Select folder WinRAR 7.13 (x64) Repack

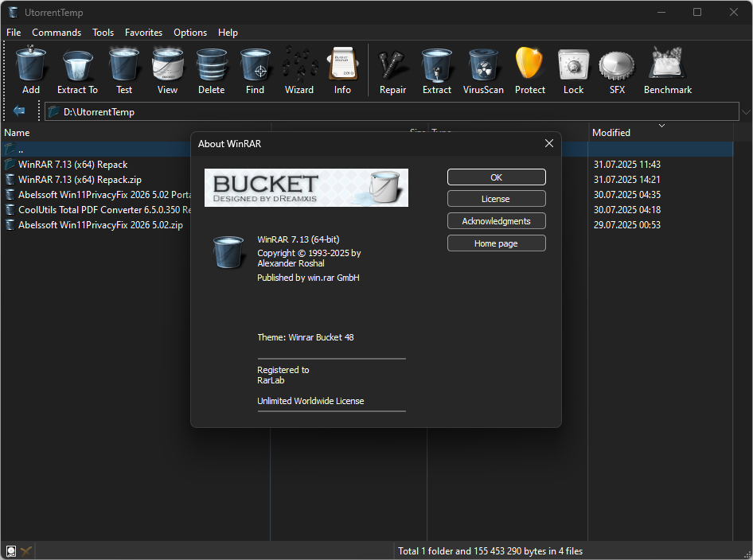tap(72, 165)
